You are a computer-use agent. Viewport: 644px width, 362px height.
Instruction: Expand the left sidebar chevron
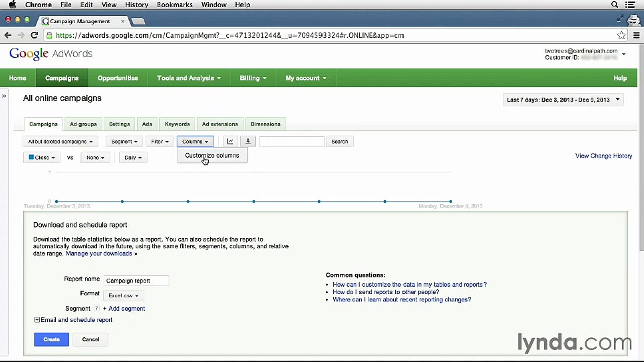pos(4,96)
